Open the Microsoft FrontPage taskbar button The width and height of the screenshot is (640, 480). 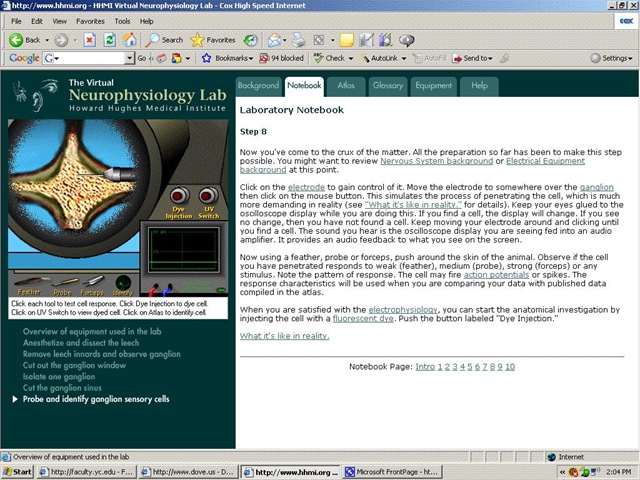(x=393, y=472)
